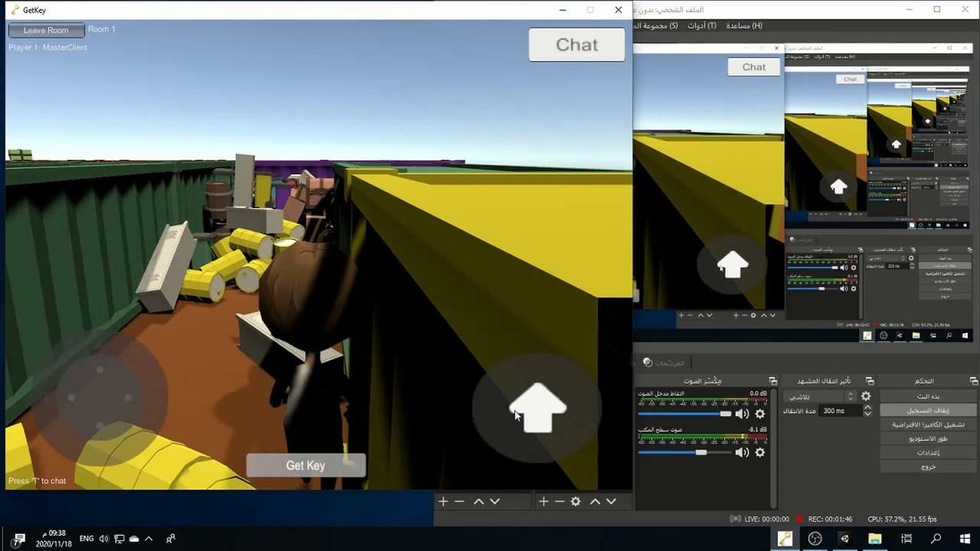
Task: Open Task View from the taskbar
Action: tap(906, 539)
